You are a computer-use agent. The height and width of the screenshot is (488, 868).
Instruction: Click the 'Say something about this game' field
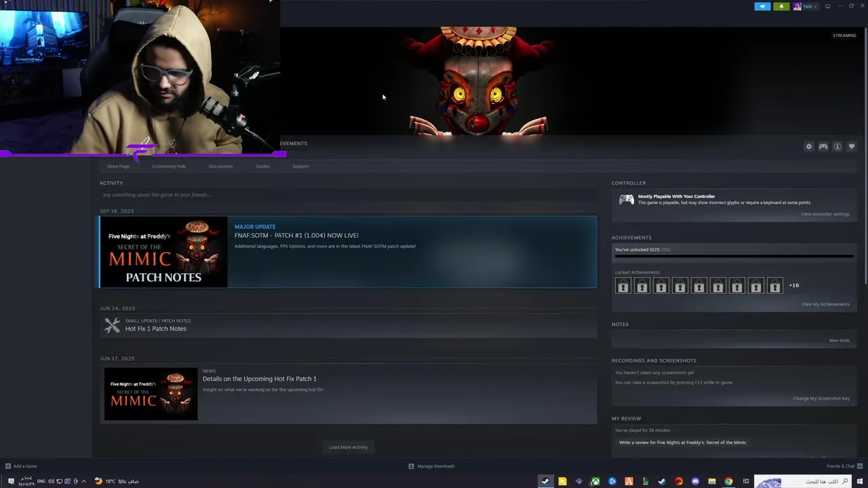(x=348, y=195)
